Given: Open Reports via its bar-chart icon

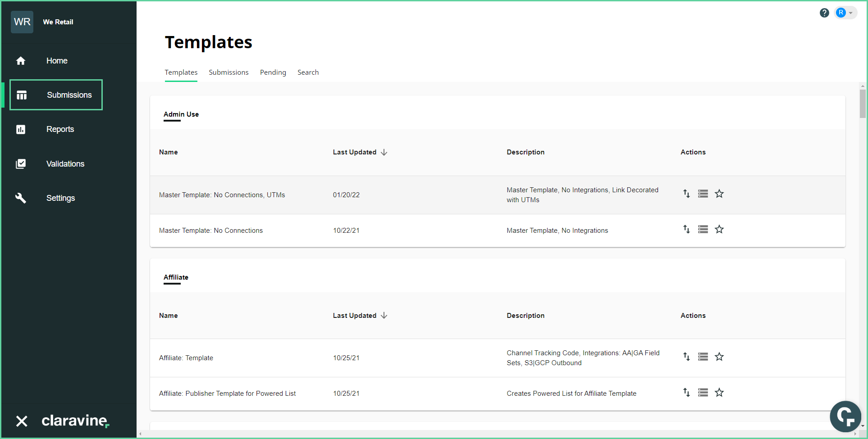Looking at the screenshot, I should [x=21, y=129].
